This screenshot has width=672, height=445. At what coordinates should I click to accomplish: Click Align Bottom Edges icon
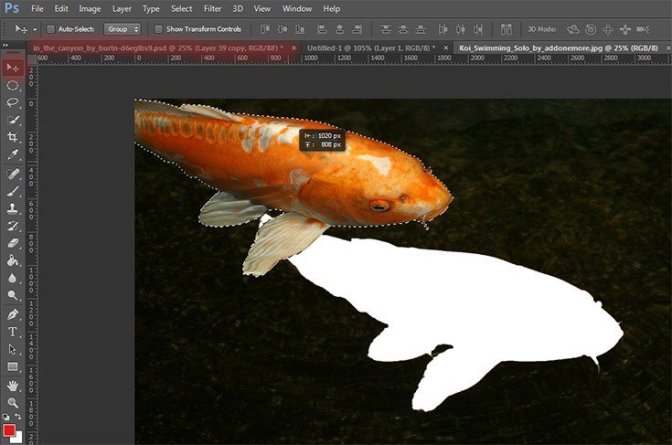pyautogui.click(x=300, y=29)
